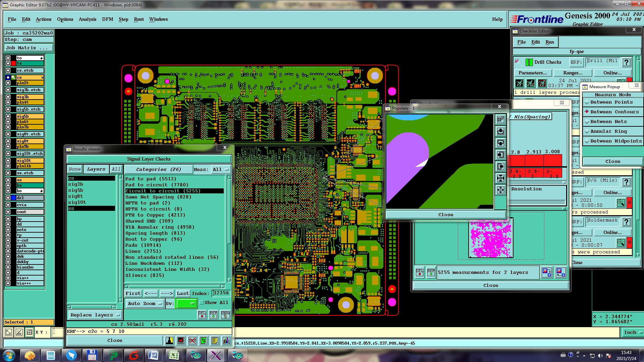Open the Categories (26) selector
This screenshot has width=644, height=362.
point(159,170)
